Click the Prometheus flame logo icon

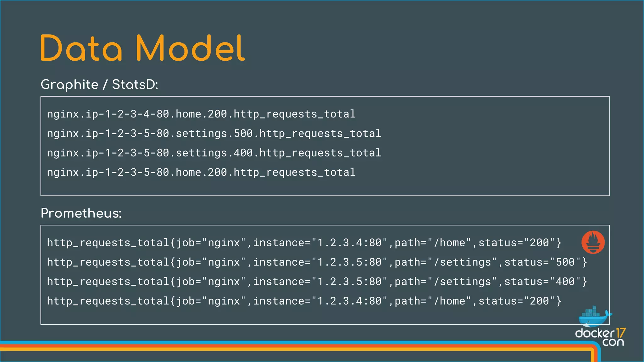point(593,242)
